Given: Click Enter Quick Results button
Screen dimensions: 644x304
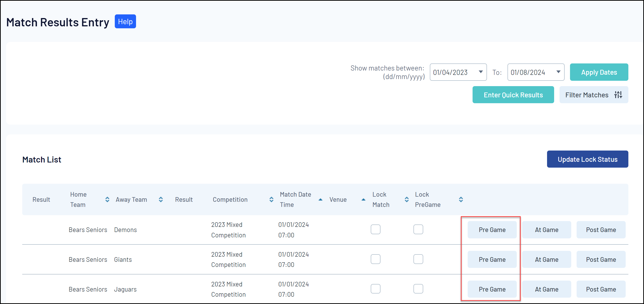Looking at the screenshot, I should click(x=513, y=95).
